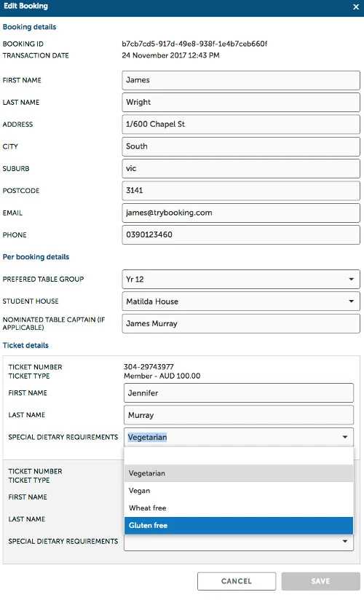Click the Last Name field containing Wright
This screenshot has width=364, height=600.
tap(241, 102)
